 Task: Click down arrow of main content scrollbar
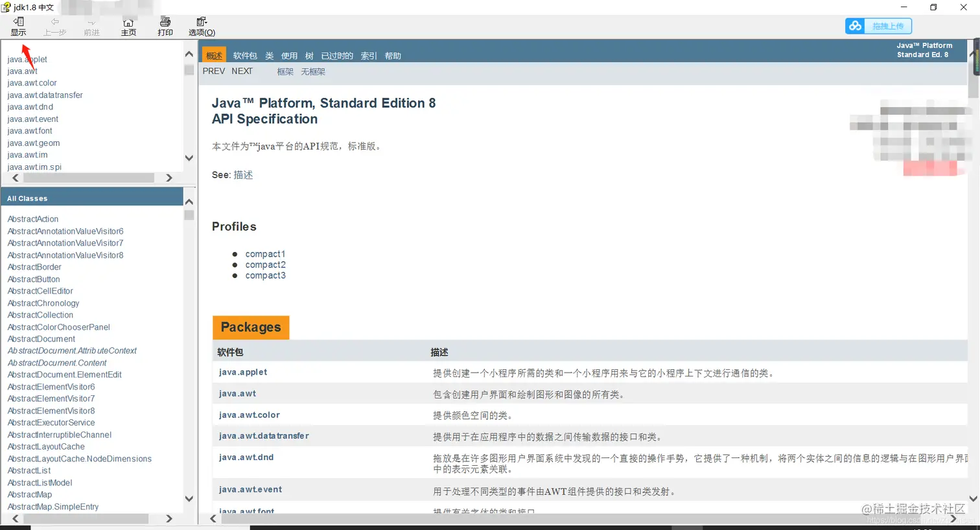coord(974,499)
